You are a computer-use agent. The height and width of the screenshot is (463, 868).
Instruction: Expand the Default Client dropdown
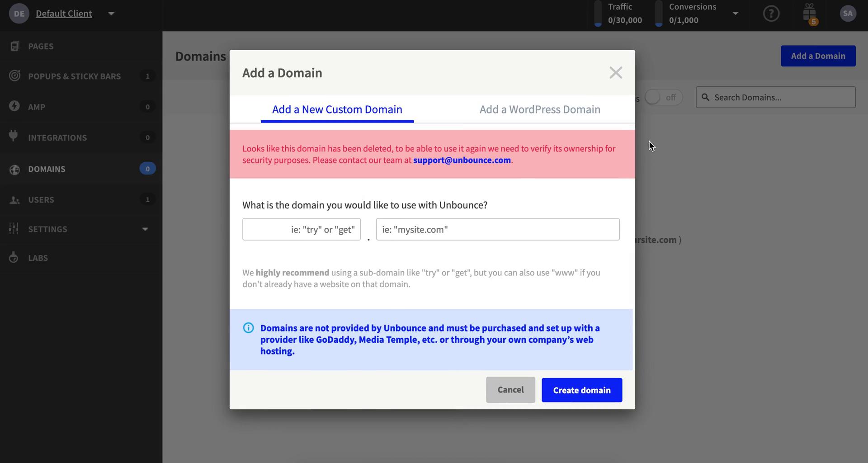111,13
